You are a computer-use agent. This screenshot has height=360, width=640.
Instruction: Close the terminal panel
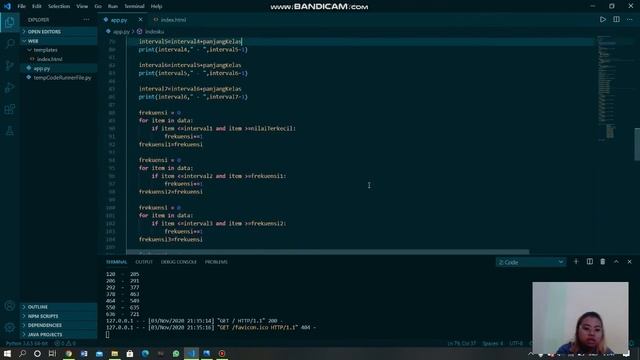point(629,262)
